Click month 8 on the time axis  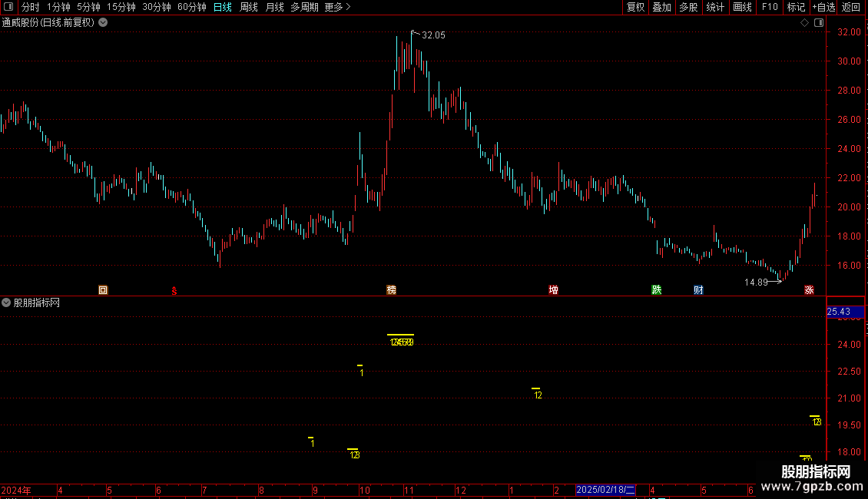pyautogui.click(x=261, y=490)
